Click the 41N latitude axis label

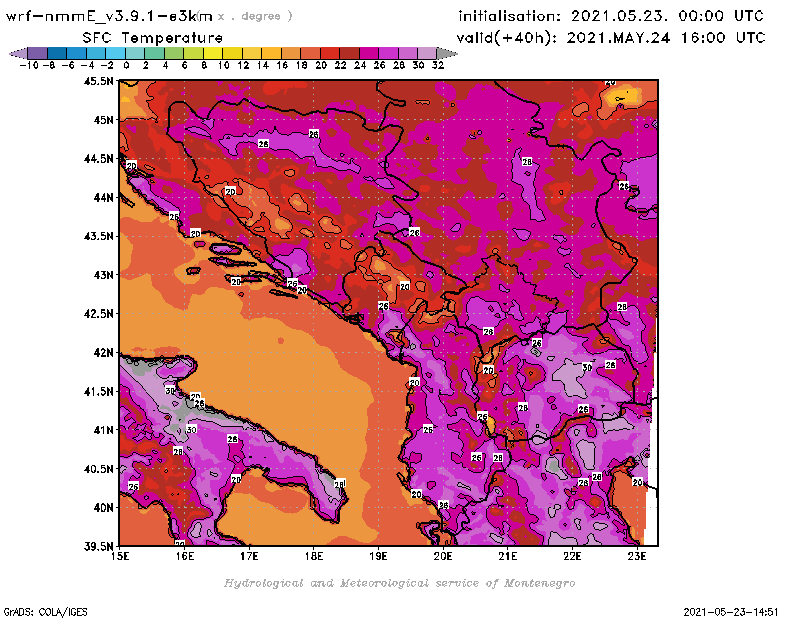coord(104,430)
